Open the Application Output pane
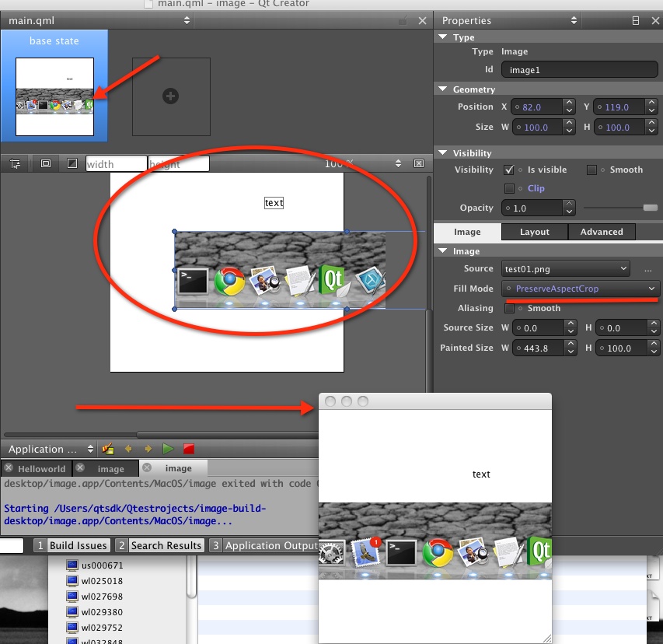663x644 pixels. coord(264,545)
